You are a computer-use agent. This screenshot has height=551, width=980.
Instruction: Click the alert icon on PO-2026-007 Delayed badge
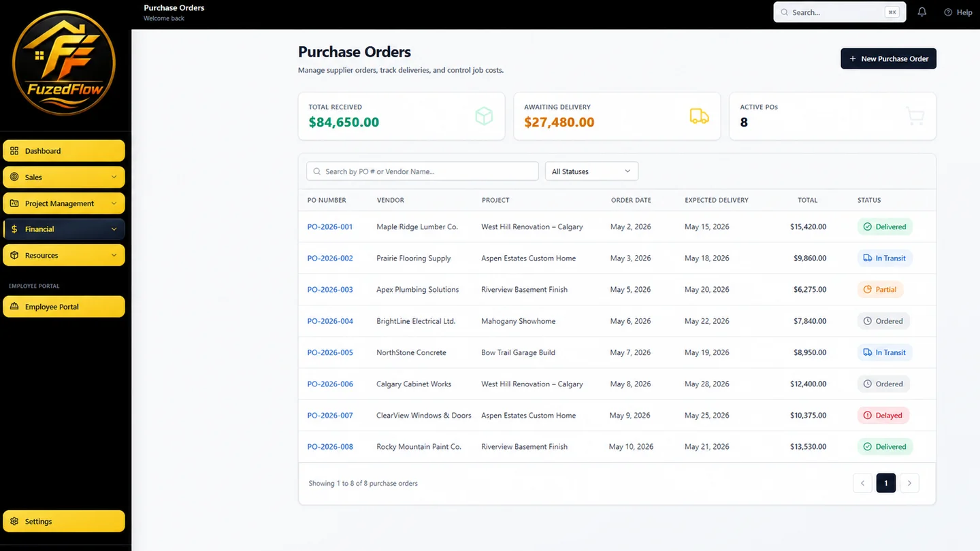[868, 416]
